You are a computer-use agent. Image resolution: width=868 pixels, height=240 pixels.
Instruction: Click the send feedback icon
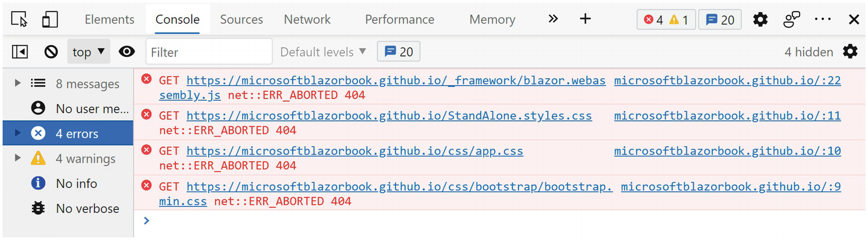792,20
